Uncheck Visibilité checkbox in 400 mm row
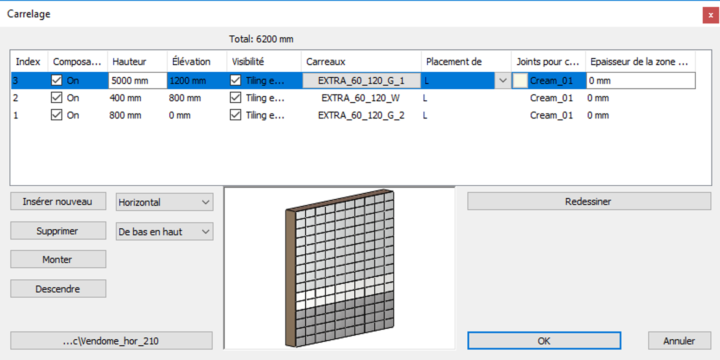The width and height of the screenshot is (720, 360). tap(236, 98)
